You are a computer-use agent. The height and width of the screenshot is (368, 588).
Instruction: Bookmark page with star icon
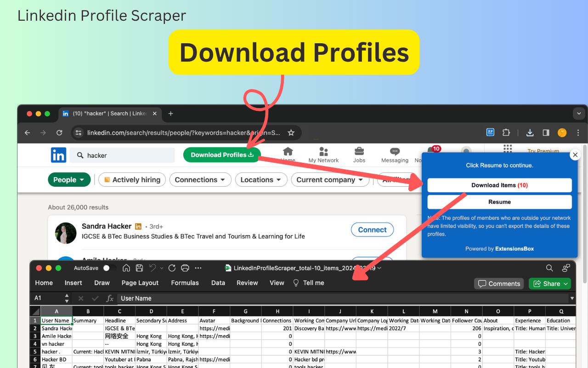click(x=291, y=132)
